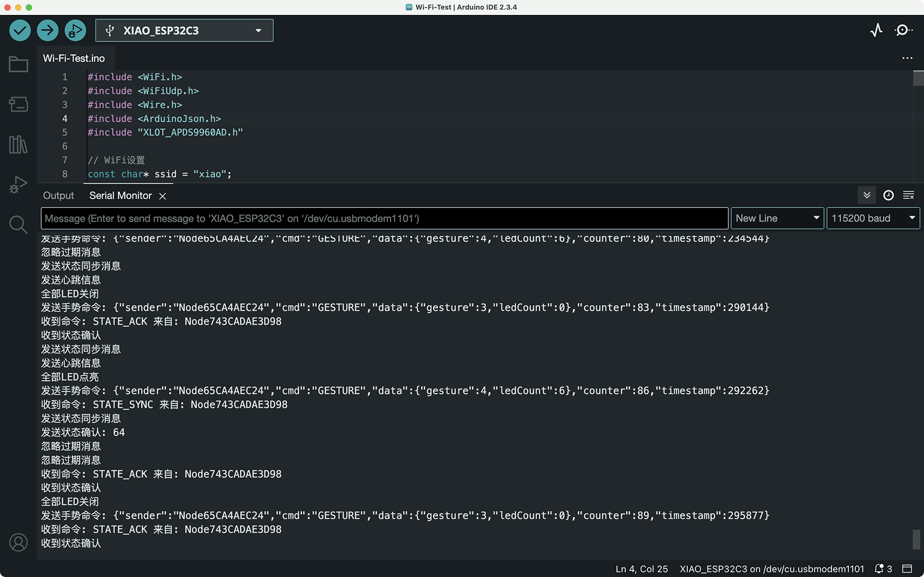Click the #include <WiFi.h> code line
924x577 pixels.
click(135, 77)
